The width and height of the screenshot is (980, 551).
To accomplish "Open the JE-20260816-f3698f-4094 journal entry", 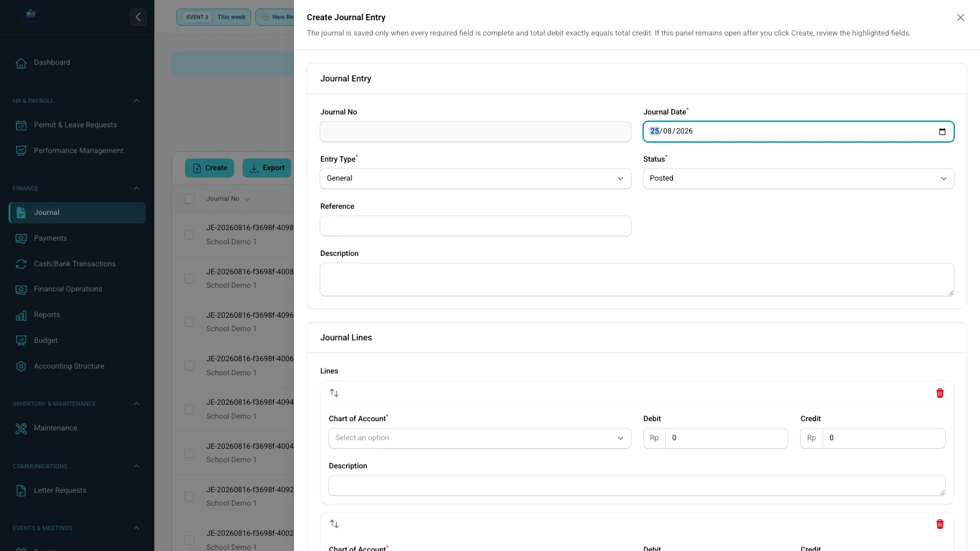I will (250, 402).
